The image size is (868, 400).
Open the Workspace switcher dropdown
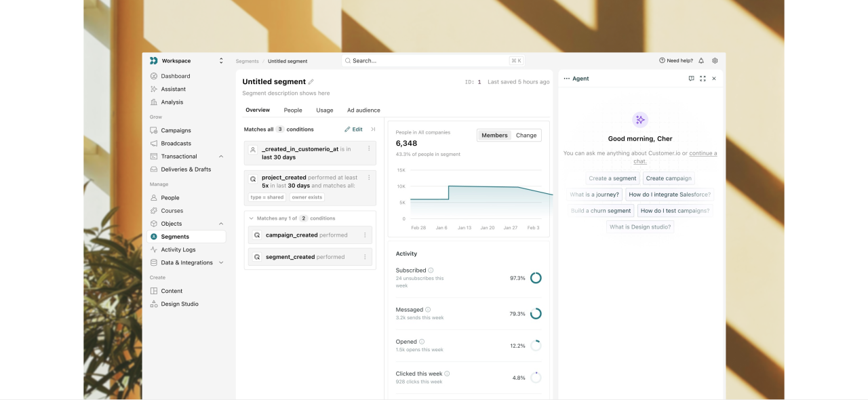[221, 61]
